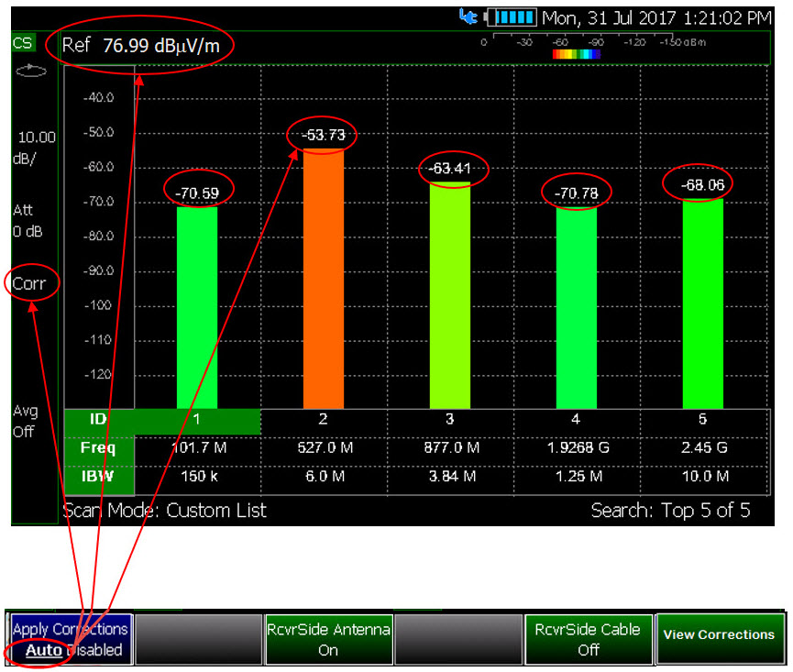Click the Scan Mode: Custom List label
This screenshot has height=672, width=793.
click(x=164, y=512)
